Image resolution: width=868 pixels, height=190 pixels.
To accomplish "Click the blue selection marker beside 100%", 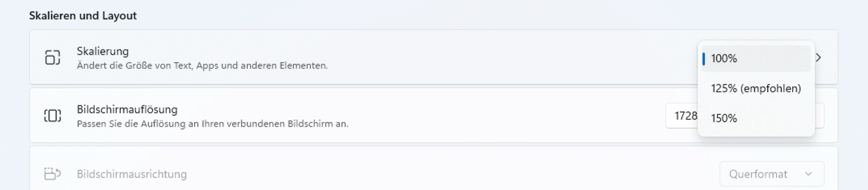I will 704,59.
